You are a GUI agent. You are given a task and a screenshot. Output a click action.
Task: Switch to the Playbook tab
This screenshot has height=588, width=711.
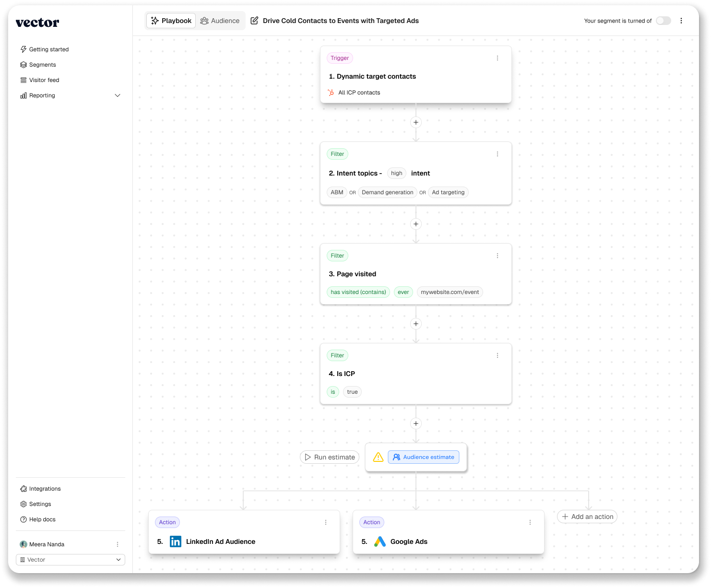pyautogui.click(x=171, y=21)
